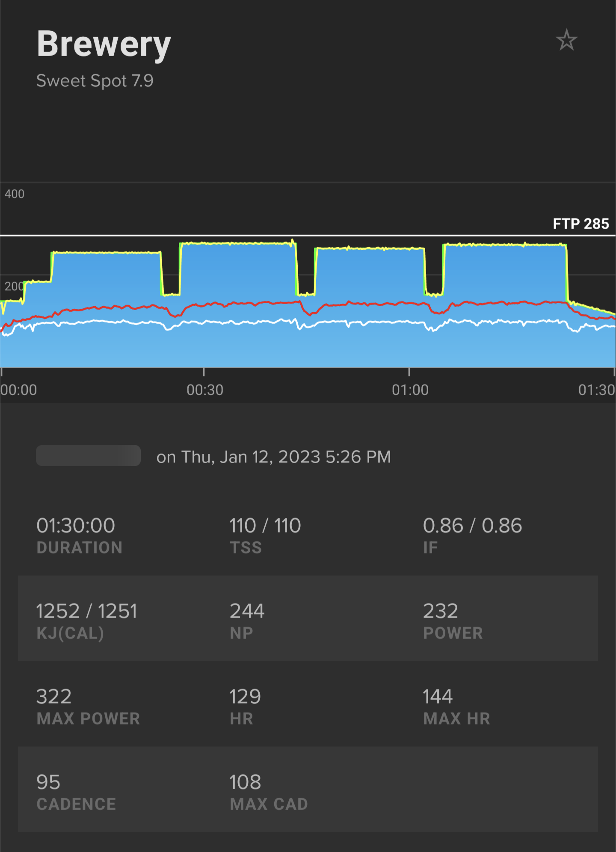Click the FTP 285 label

580,224
